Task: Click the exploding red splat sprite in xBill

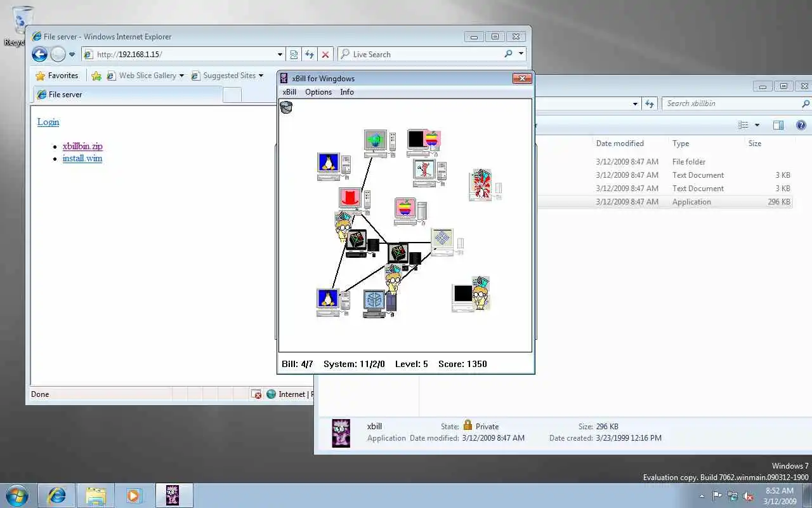Action: [481, 185]
